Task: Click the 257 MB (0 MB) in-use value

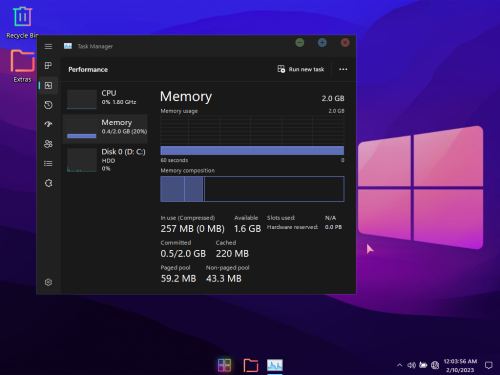Action: (x=192, y=229)
